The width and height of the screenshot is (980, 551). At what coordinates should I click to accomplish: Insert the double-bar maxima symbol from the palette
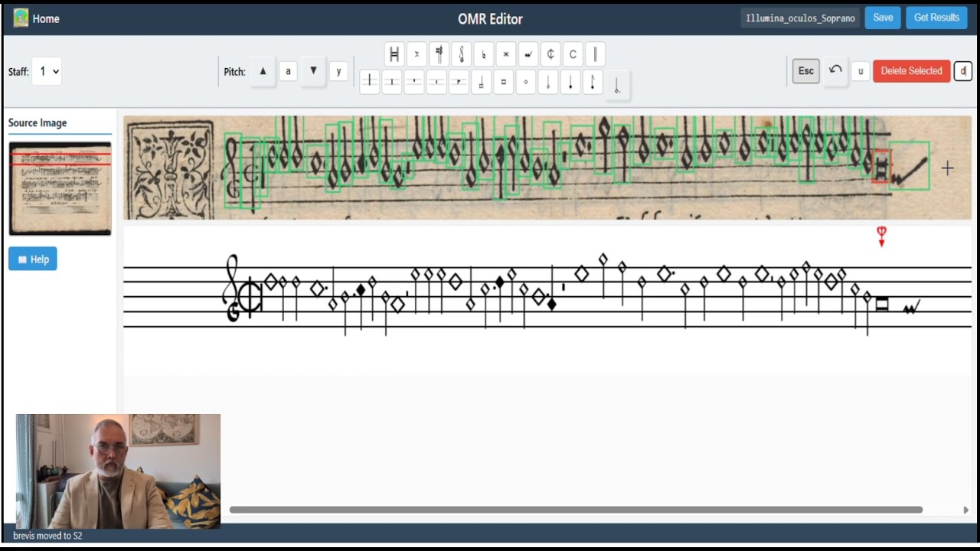click(x=394, y=54)
